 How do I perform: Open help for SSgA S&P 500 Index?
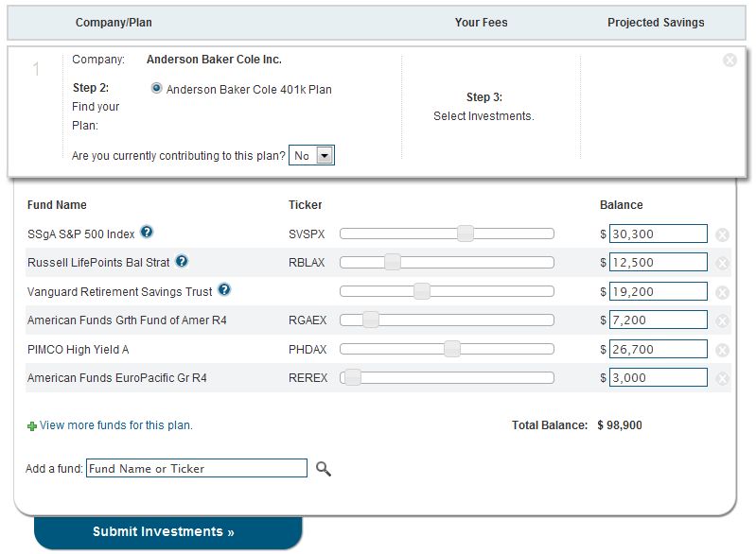pos(147,233)
